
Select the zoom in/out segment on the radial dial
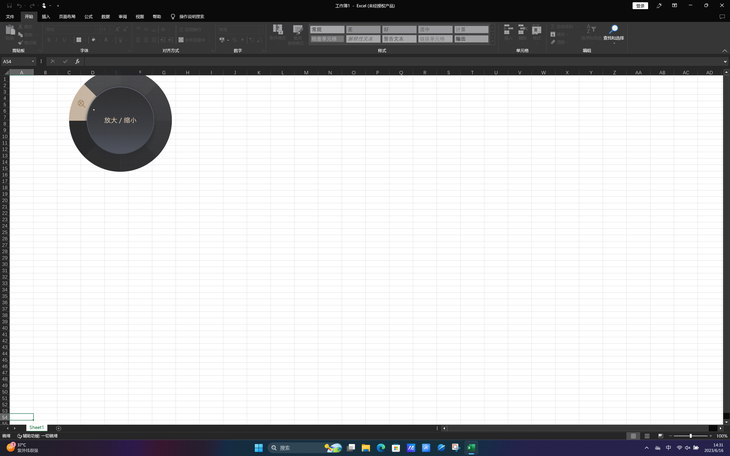pos(81,103)
